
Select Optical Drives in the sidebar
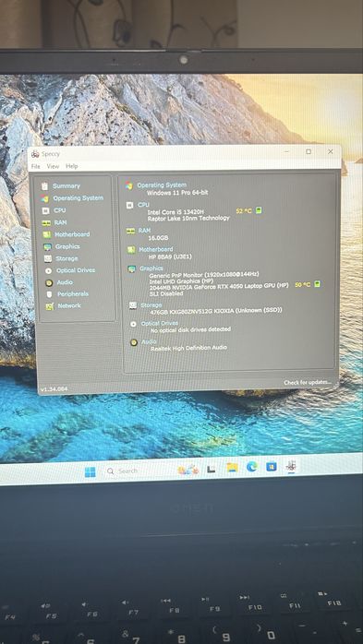pyautogui.click(x=75, y=270)
